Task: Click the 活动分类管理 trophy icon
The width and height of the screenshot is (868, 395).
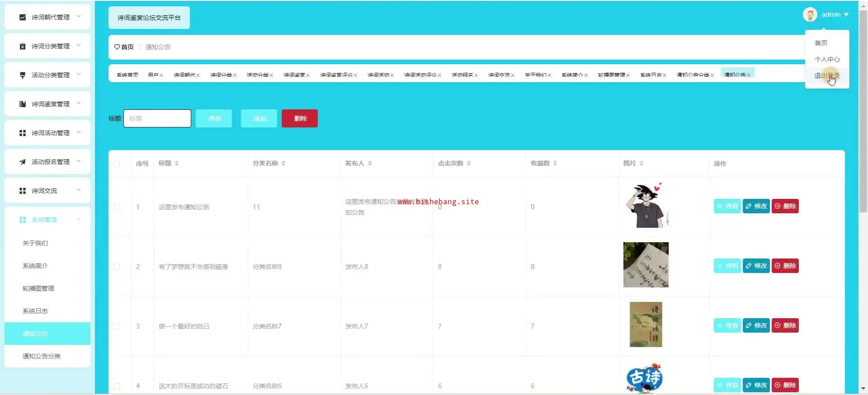Action: tap(23, 75)
